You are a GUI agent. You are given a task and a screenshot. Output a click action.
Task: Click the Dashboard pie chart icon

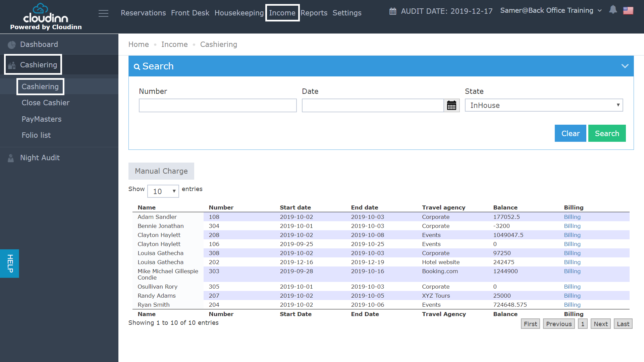tap(12, 45)
